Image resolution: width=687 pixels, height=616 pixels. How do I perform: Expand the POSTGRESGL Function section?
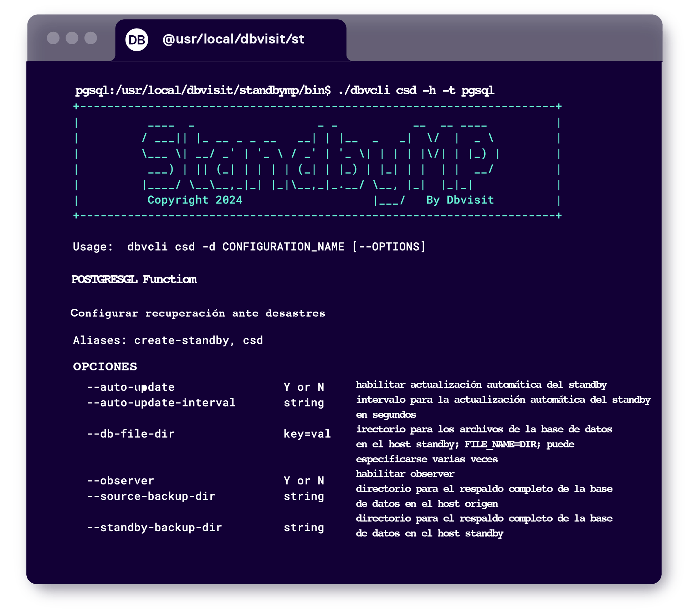click(134, 279)
